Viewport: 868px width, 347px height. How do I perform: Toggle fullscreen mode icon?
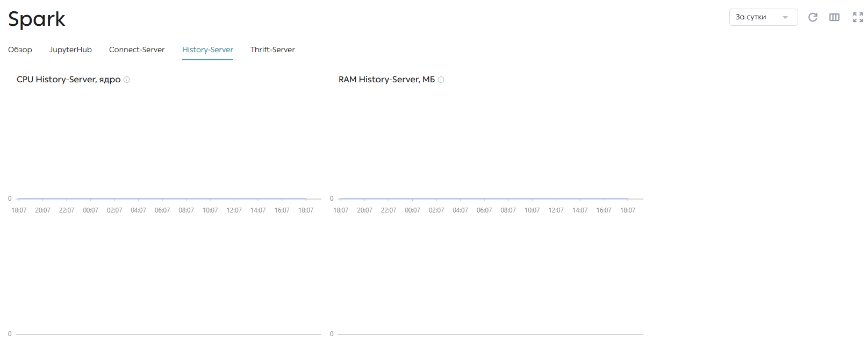click(858, 17)
